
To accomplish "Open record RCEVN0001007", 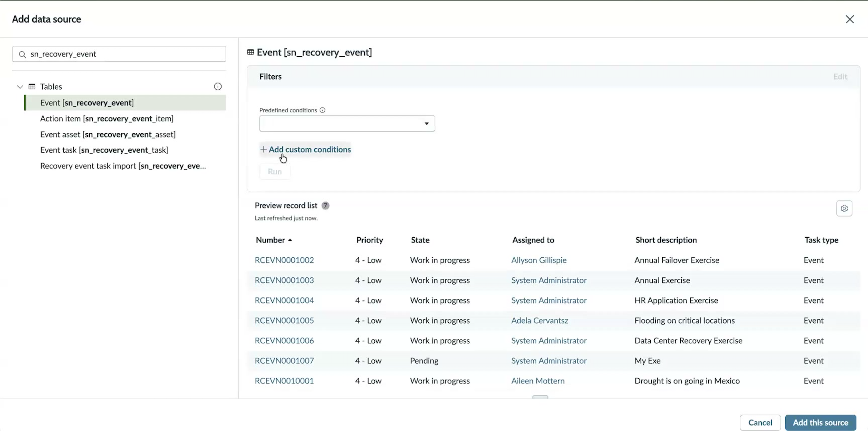I will 284,361.
